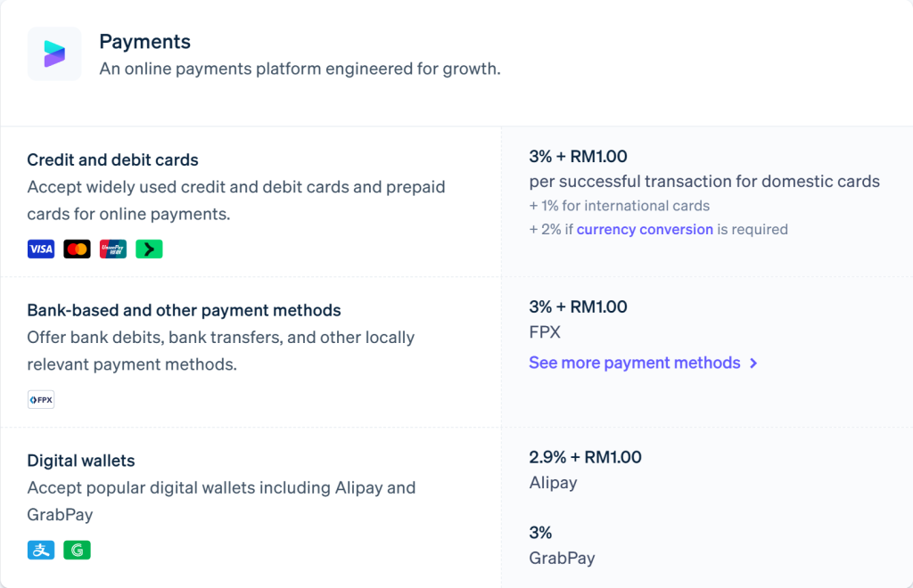Click the FPX bank icon
Screen dimensions: 913x588
pos(41,399)
